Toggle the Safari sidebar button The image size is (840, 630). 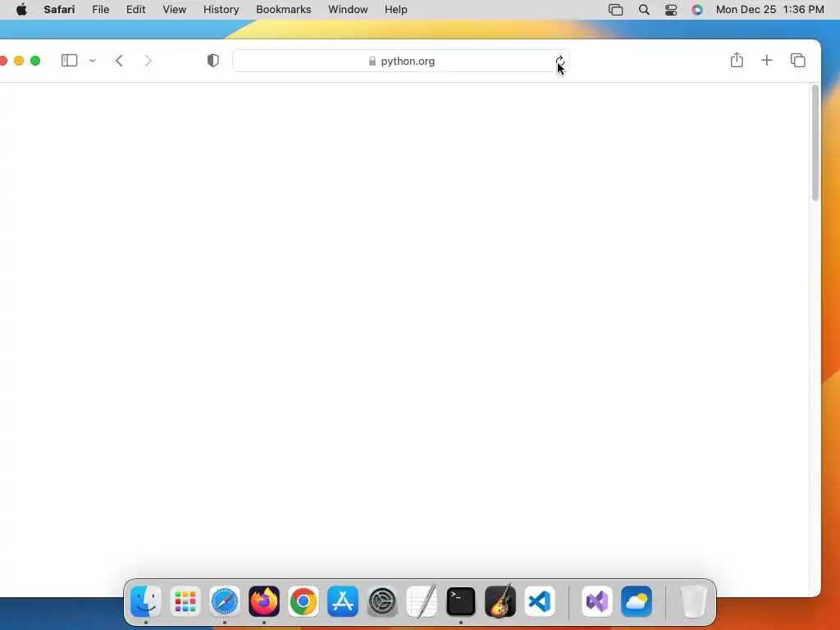pyautogui.click(x=69, y=61)
